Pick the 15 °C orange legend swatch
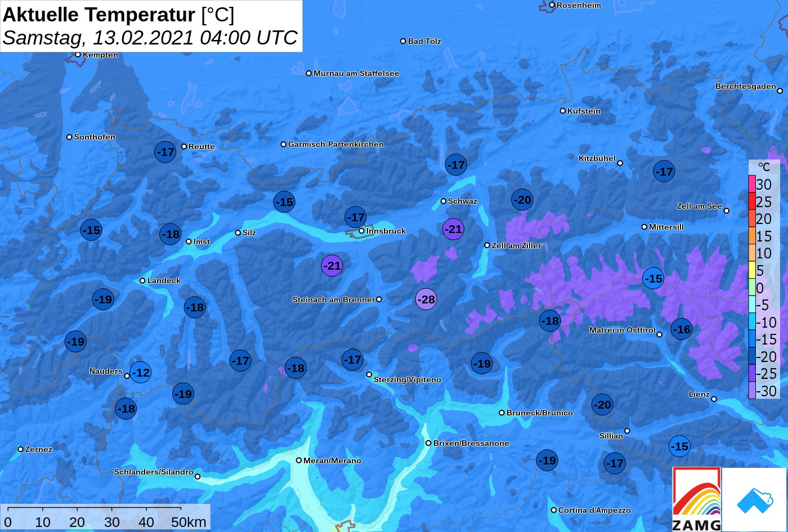 click(x=752, y=236)
